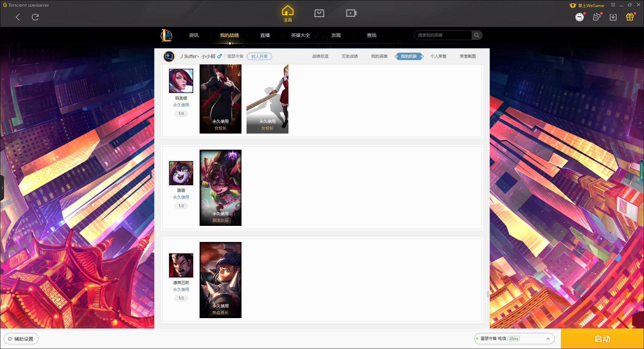
Task: Click the refresh icon
Action: [x=35, y=17]
